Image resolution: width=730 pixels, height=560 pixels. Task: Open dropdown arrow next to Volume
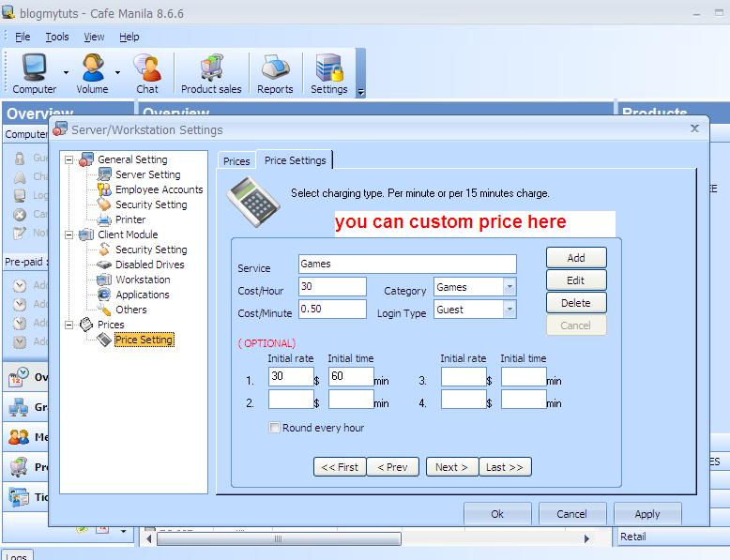118,72
